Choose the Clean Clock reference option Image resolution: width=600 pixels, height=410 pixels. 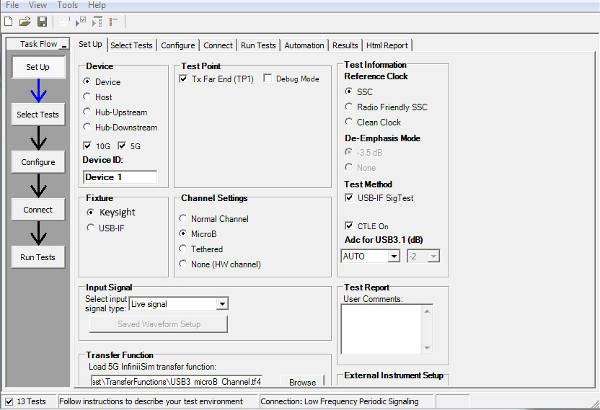(349, 121)
